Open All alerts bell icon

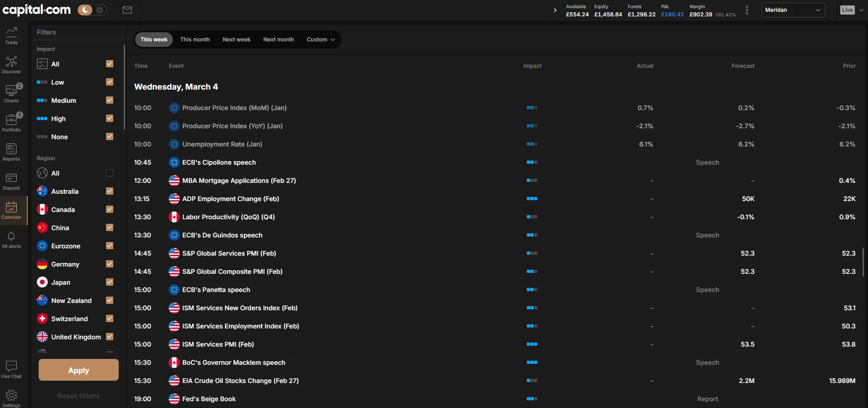11,239
